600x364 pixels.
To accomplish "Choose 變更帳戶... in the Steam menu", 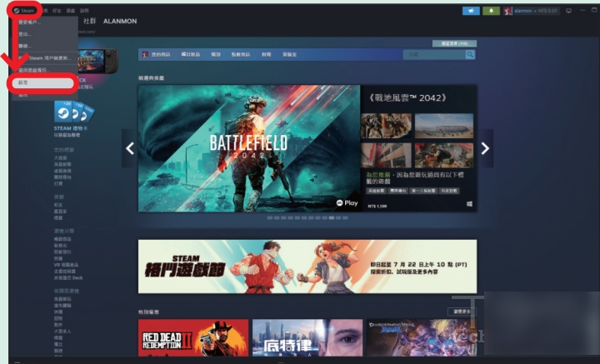I will coord(29,22).
